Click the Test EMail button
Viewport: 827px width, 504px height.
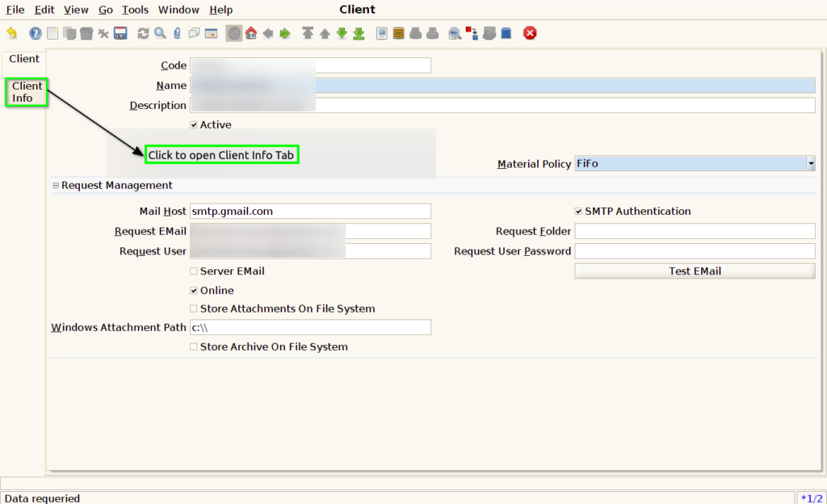click(x=695, y=271)
